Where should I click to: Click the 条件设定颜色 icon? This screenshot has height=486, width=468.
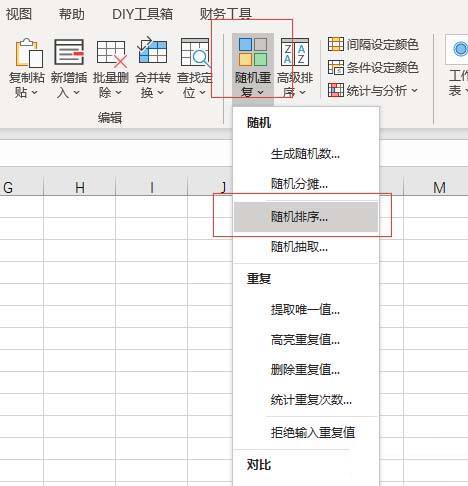pos(336,67)
